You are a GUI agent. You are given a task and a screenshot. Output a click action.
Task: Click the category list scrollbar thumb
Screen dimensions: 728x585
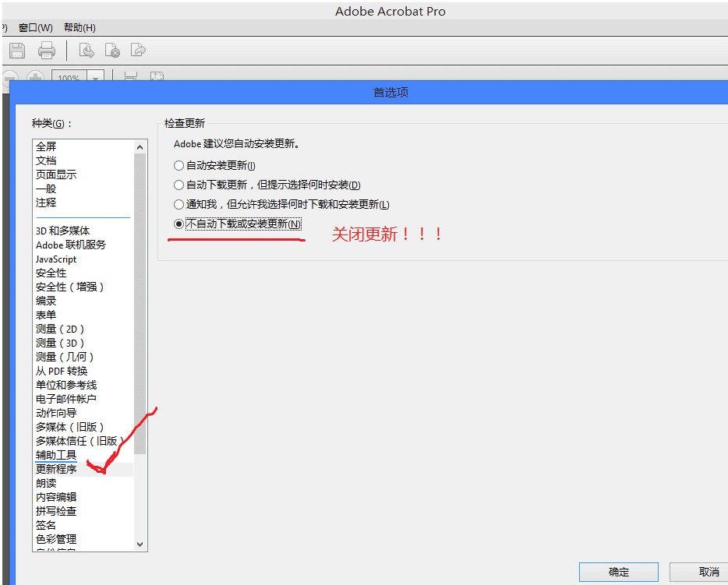(140, 304)
